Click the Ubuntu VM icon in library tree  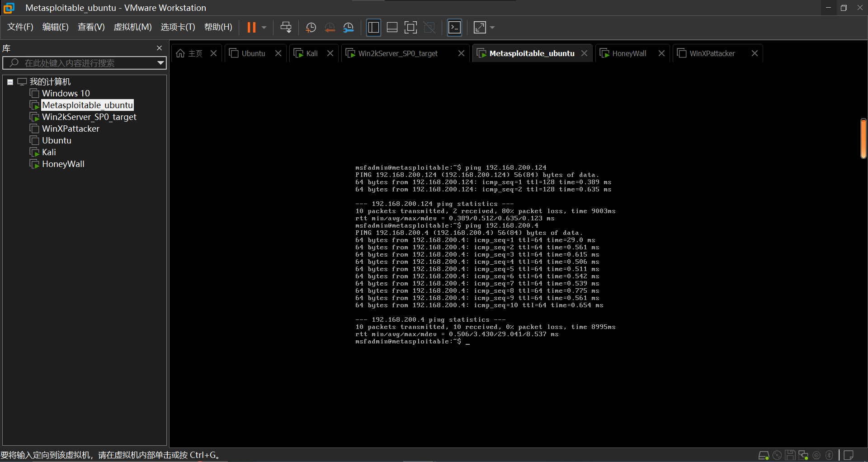click(34, 140)
